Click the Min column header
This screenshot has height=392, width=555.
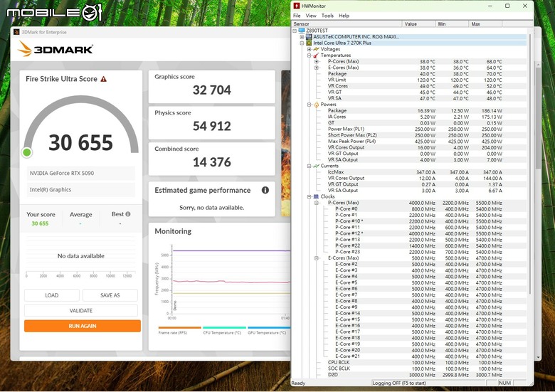[452, 23]
